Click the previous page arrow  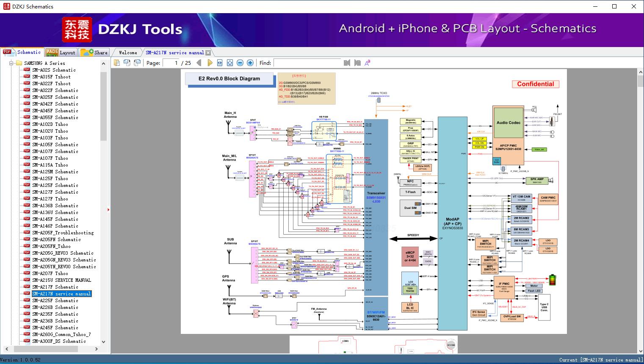pos(199,63)
